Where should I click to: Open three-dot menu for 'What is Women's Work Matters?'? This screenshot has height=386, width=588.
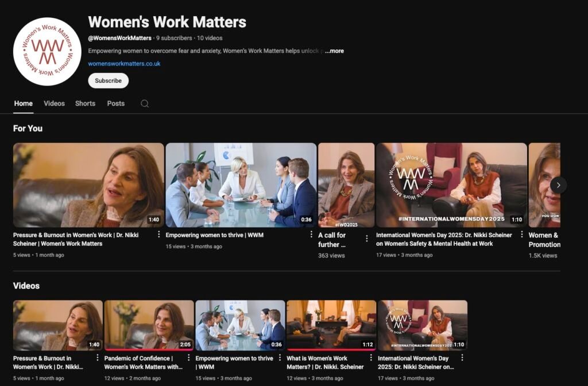point(371,357)
